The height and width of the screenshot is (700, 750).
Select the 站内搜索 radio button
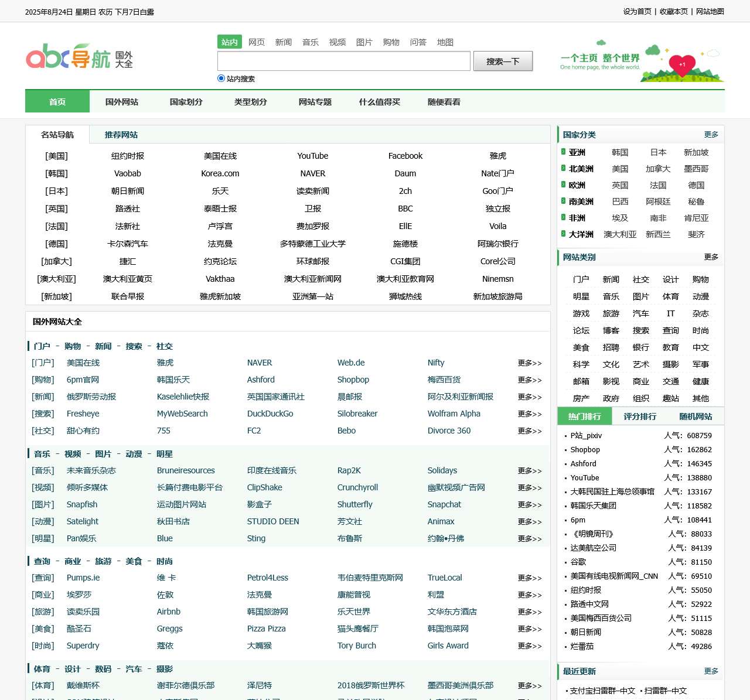coord(221,78)
